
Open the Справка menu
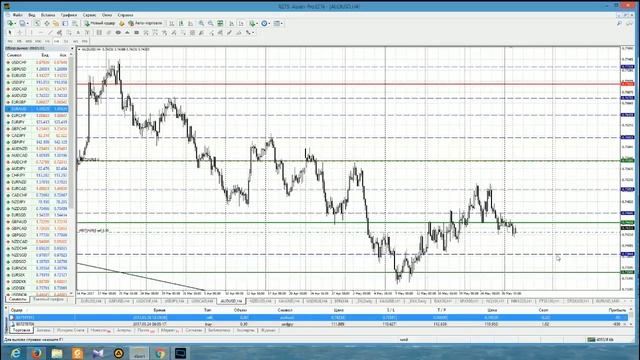[x=125, y=15]
